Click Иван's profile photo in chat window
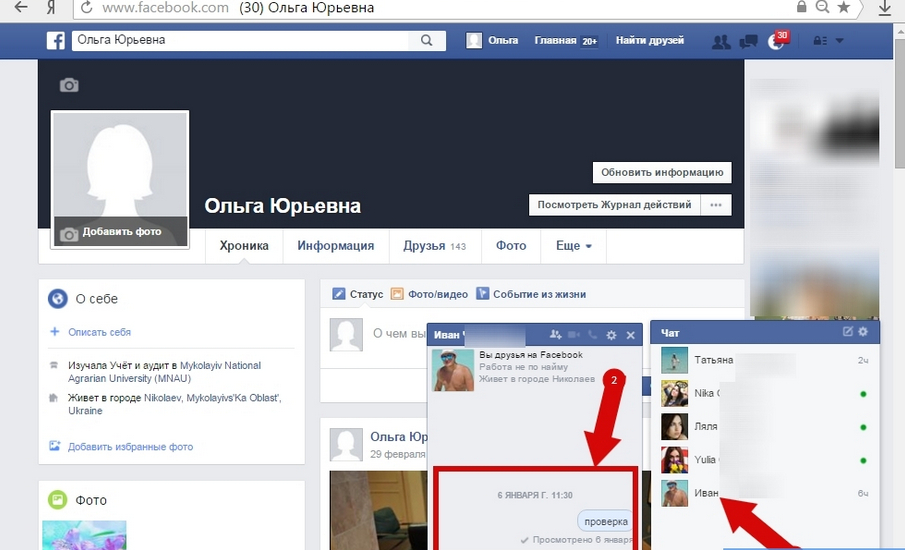This screenshot has height=550, width=905. [453, 371]
